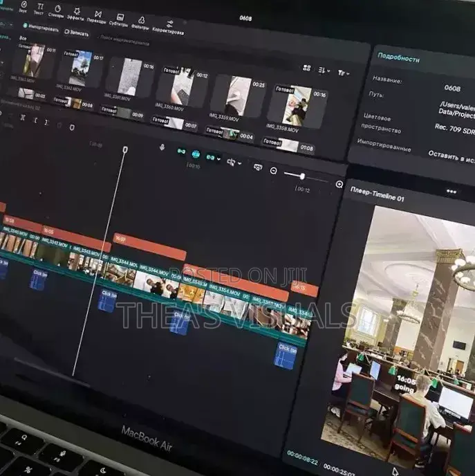475x476 pixels.
Task: Open the media filter dropdown
Action: 344,73
